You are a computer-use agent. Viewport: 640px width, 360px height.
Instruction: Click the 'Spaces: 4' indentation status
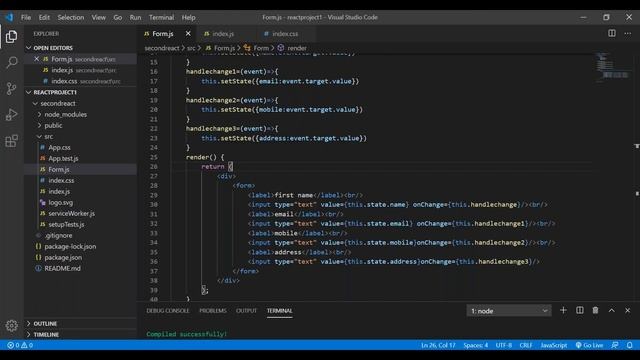click(476, 345)
